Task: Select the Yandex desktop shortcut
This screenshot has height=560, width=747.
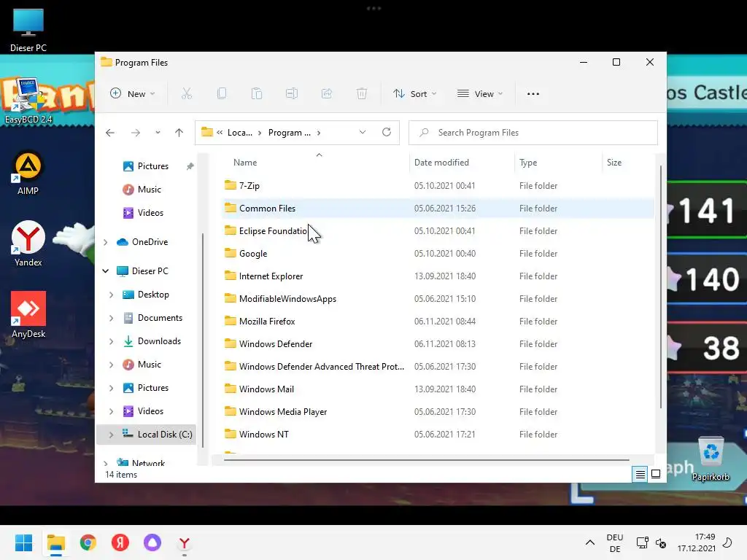Action: 28,244
